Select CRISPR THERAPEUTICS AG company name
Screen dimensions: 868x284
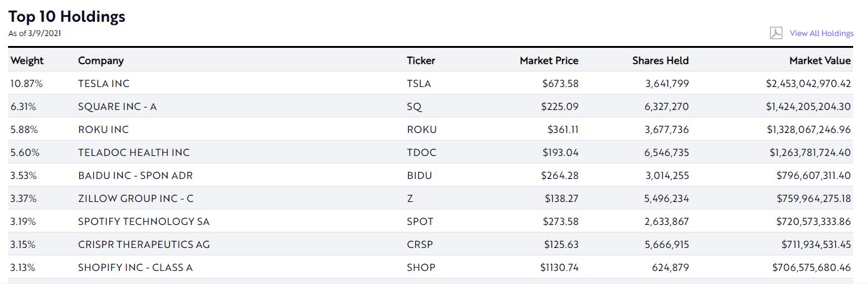coord(144,244)
